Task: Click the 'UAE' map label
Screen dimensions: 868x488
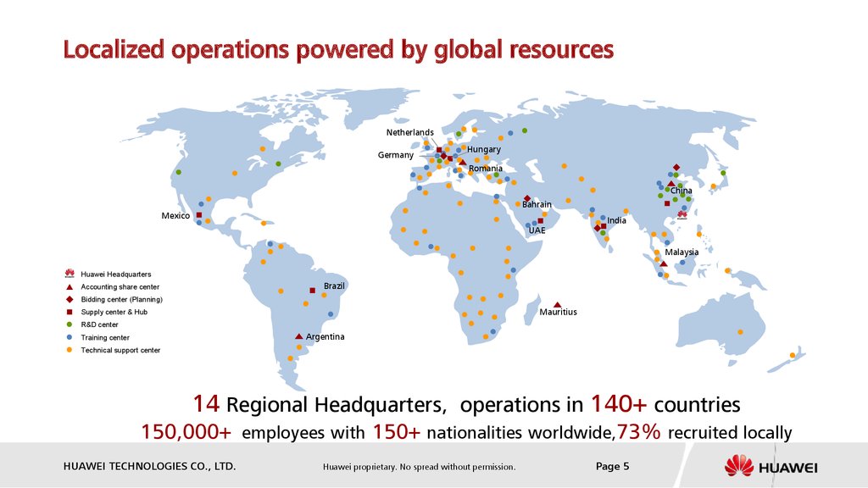Action: (537, 230)
